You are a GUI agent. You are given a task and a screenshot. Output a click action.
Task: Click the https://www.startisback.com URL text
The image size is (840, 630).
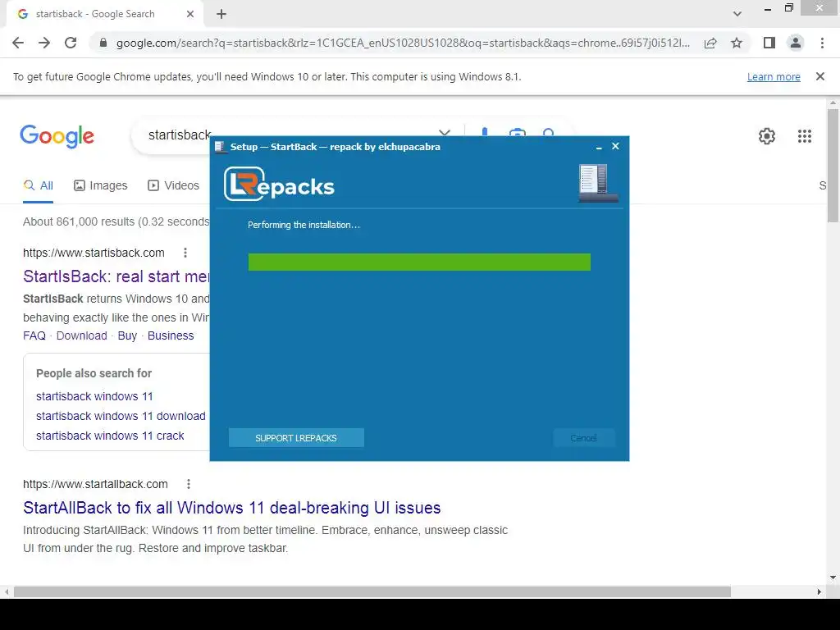[x=94, y=253]
